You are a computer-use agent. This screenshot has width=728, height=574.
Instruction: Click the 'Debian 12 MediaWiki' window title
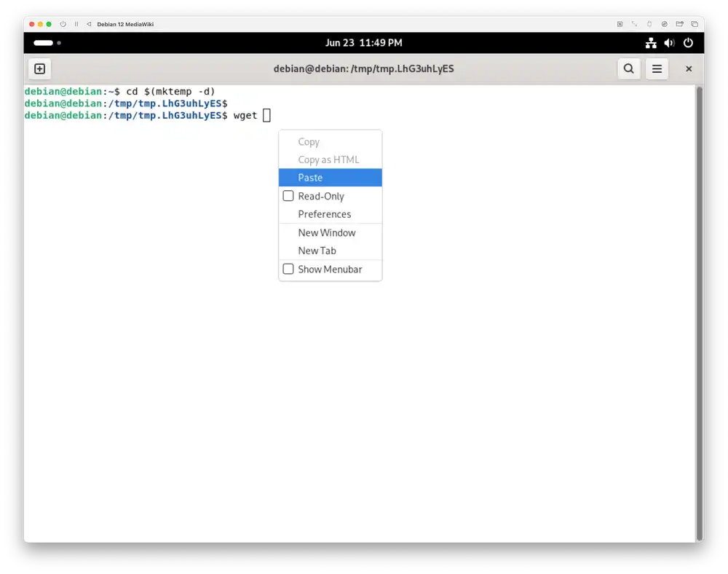125,24
